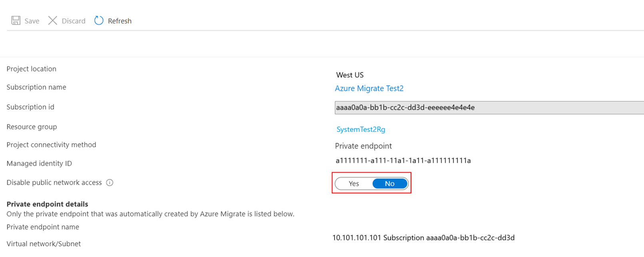Select Yes on public network access toggle
The width and height of the screenshot is (644, 257).
coord(354,183)
